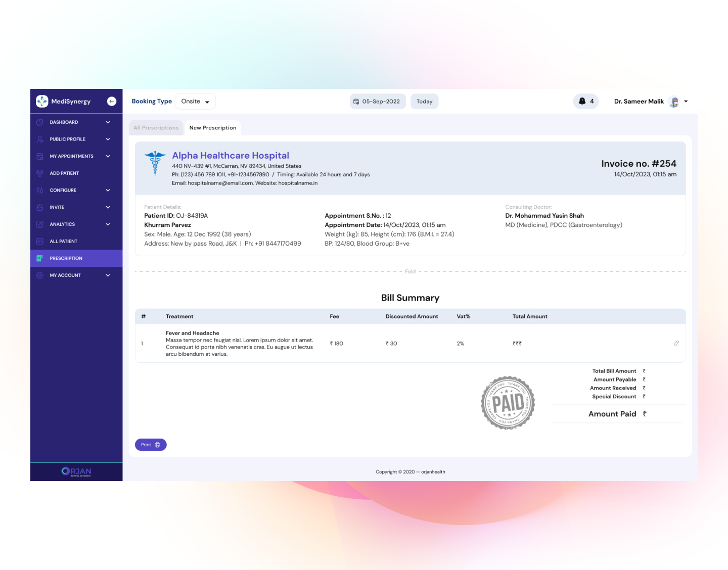Click the hospital caduceus logo

click(155, 163)
